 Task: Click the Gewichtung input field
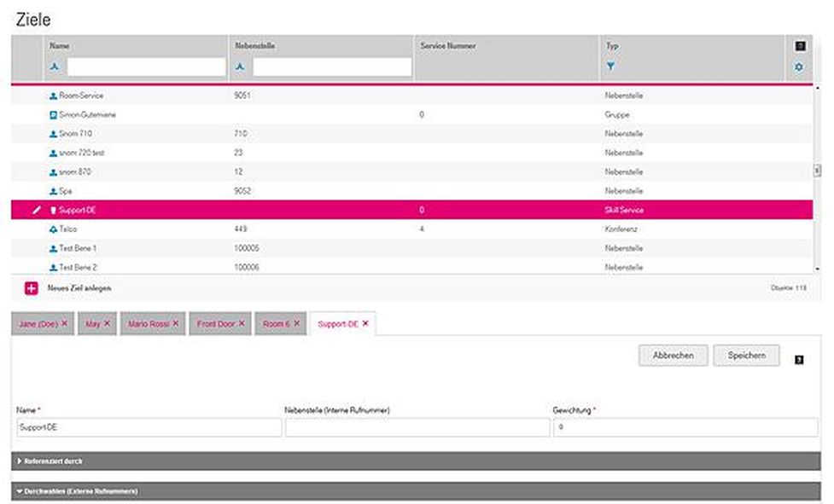(x=685, y=427)
